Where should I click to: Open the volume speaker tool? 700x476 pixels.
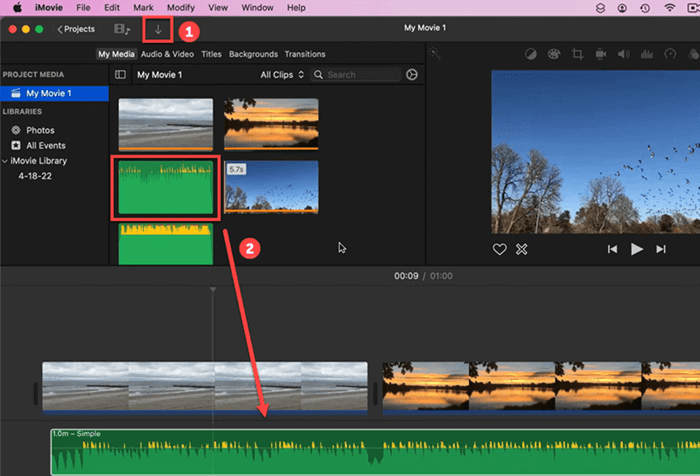(x=624, y=54)
